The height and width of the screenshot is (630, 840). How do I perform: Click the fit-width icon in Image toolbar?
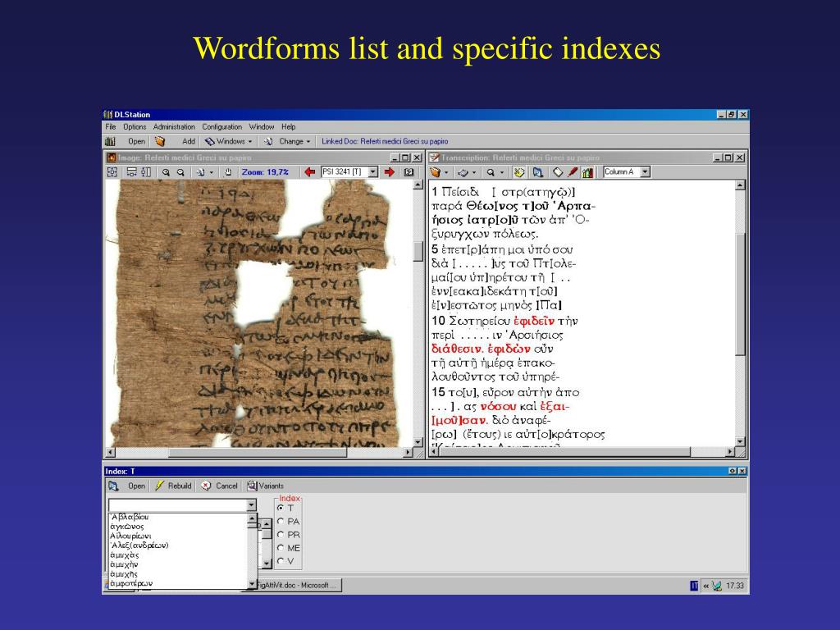pos(131,172)
